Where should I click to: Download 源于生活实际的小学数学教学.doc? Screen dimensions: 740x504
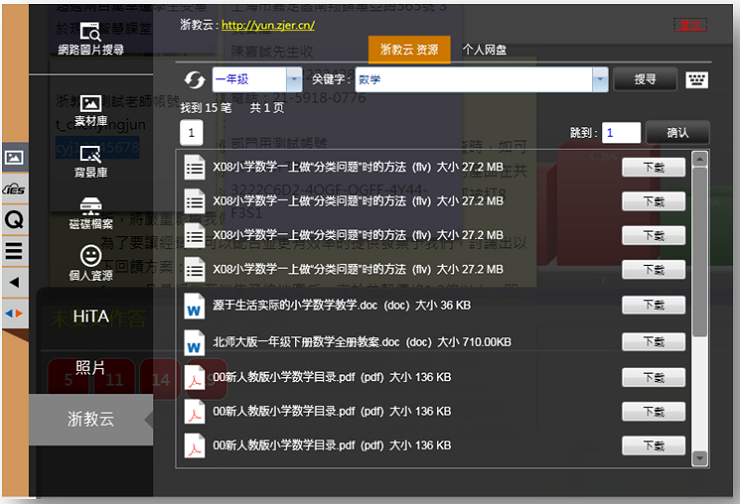[x=654, y=305]
